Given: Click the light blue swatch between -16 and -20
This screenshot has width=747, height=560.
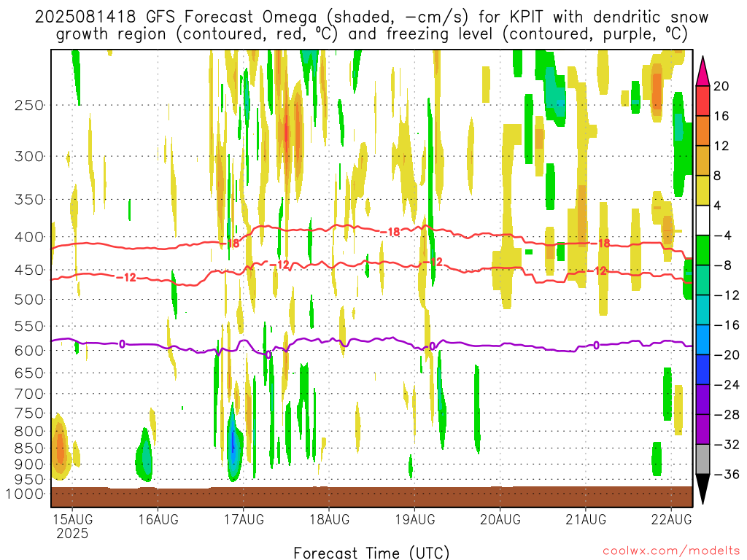Looking at the screenshot, I should 703,340.
